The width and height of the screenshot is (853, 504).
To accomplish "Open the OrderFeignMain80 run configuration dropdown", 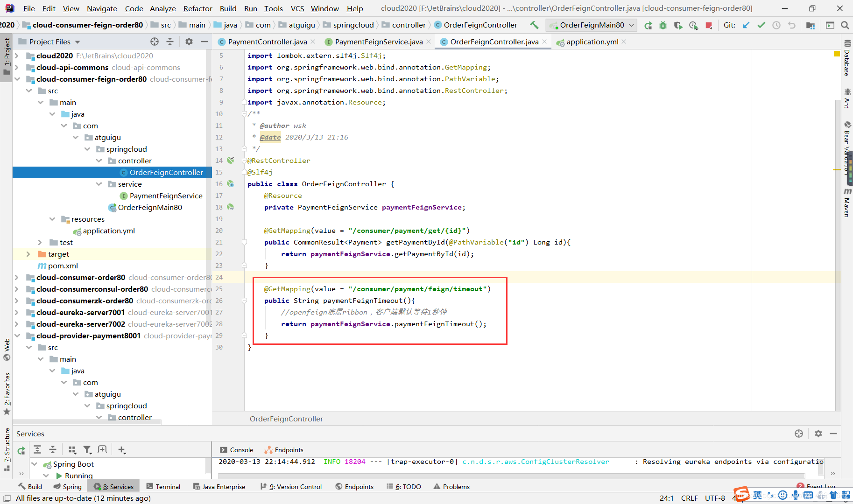I will pos(592,25).
